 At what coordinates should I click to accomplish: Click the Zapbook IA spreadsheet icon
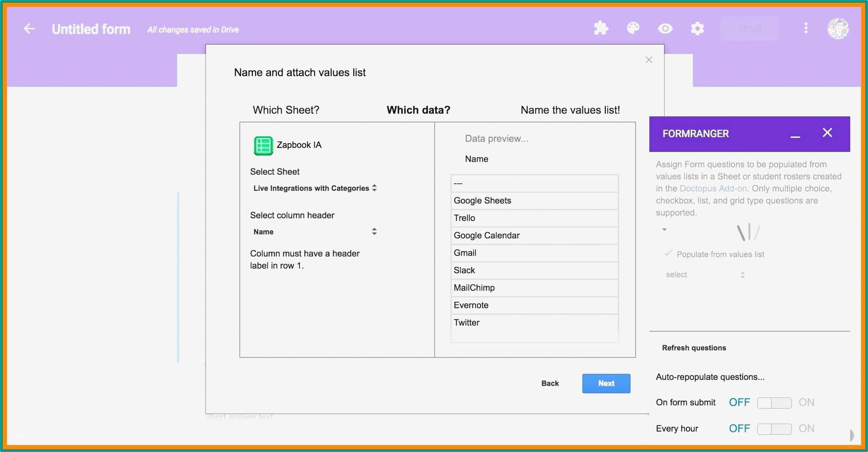[x=263, y=146]
